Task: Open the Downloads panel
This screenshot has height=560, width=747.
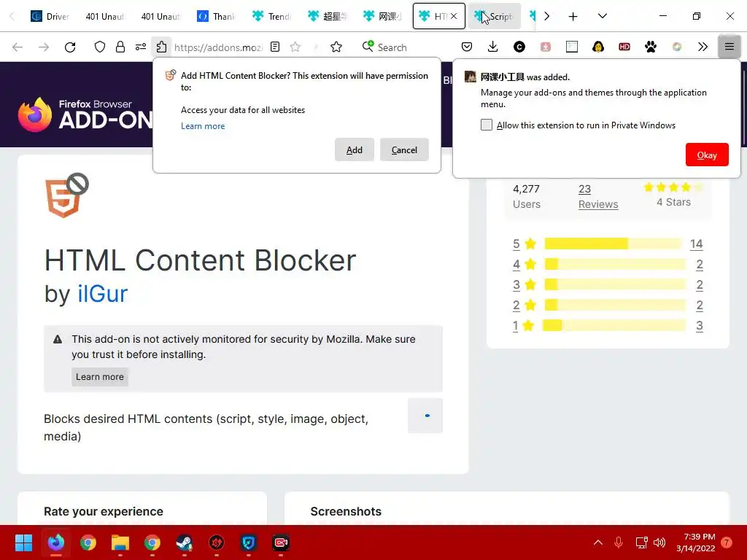Action: 493,47
